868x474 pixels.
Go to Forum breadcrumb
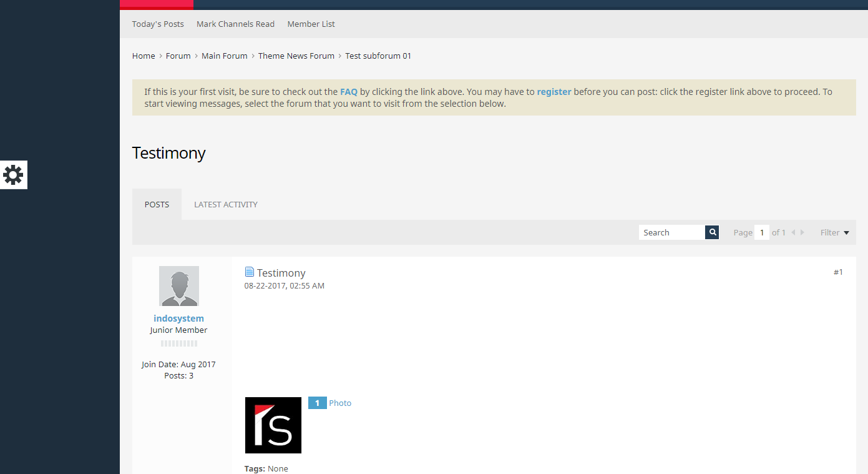(178, 56)
